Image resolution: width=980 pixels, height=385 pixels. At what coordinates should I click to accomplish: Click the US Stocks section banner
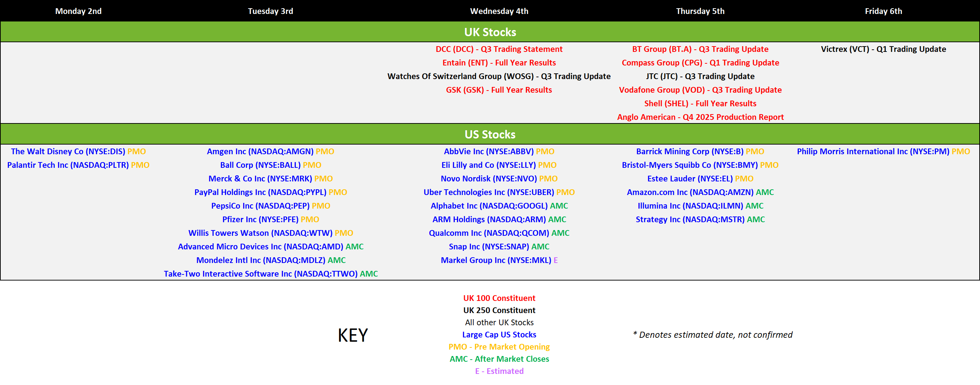(x=490, y=134)
